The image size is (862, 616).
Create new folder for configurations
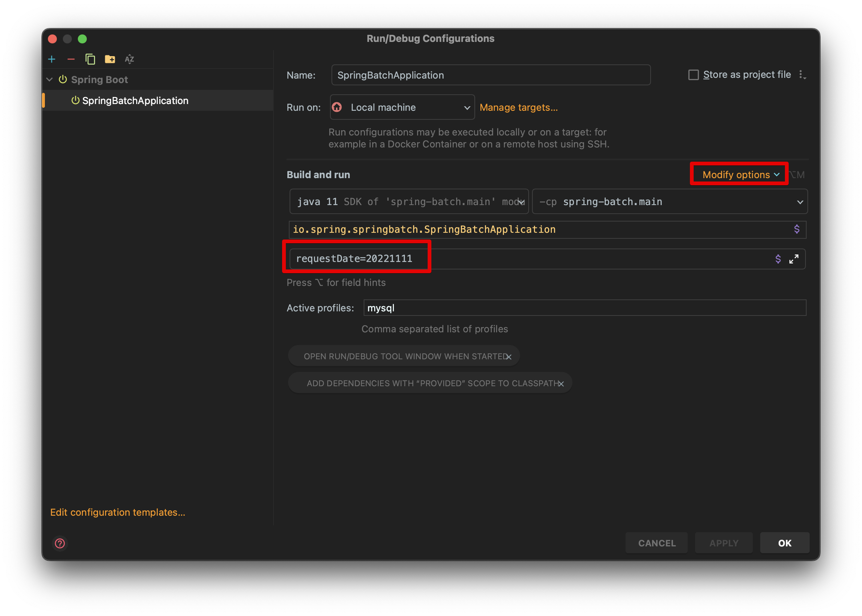[110, 59]
